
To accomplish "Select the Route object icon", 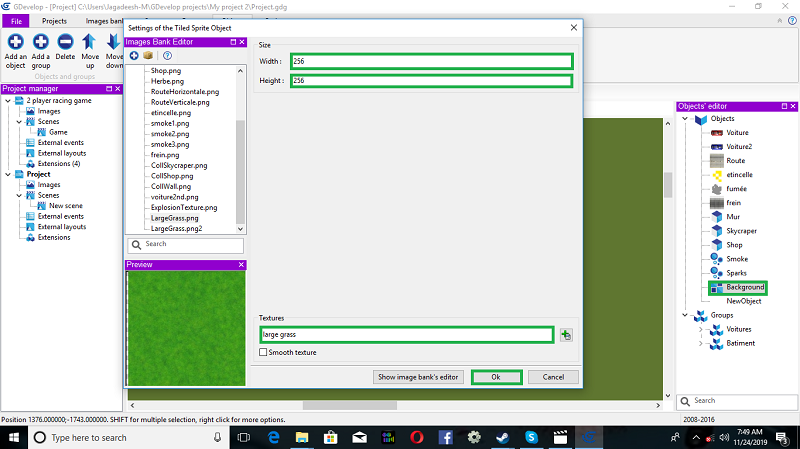I will [717, 161].
